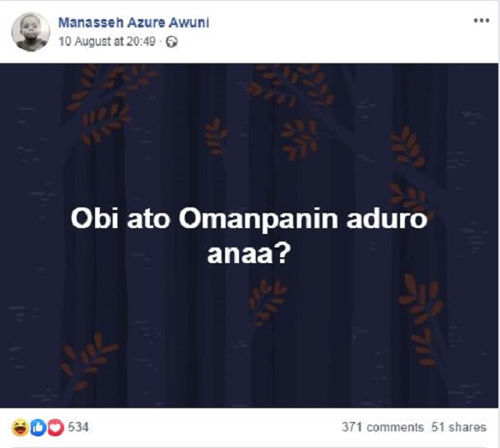Open the post options three-dot menu
500x448 pixels.
coord(481,20)
